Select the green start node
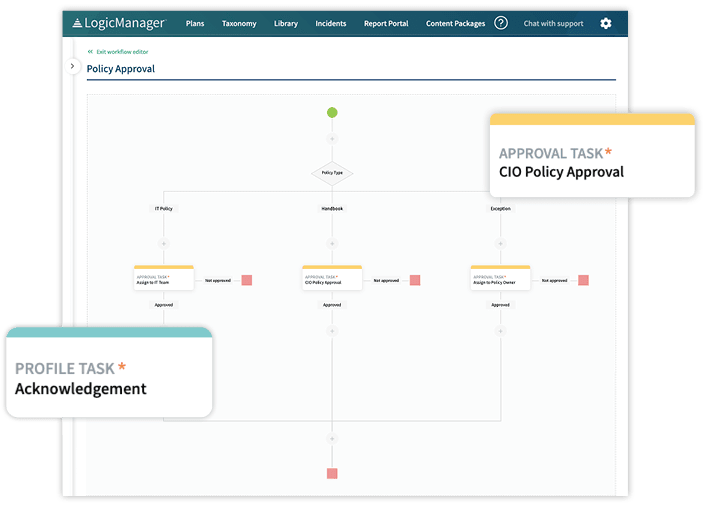Image resolution: width=705 pixels, height=505 pixels. 332,112
